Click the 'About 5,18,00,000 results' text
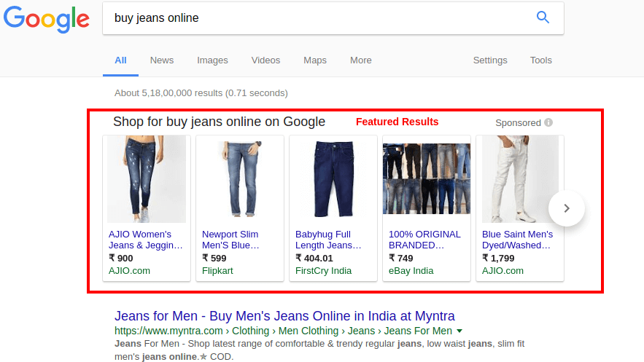The image size is (644, 362). point(201,93)
